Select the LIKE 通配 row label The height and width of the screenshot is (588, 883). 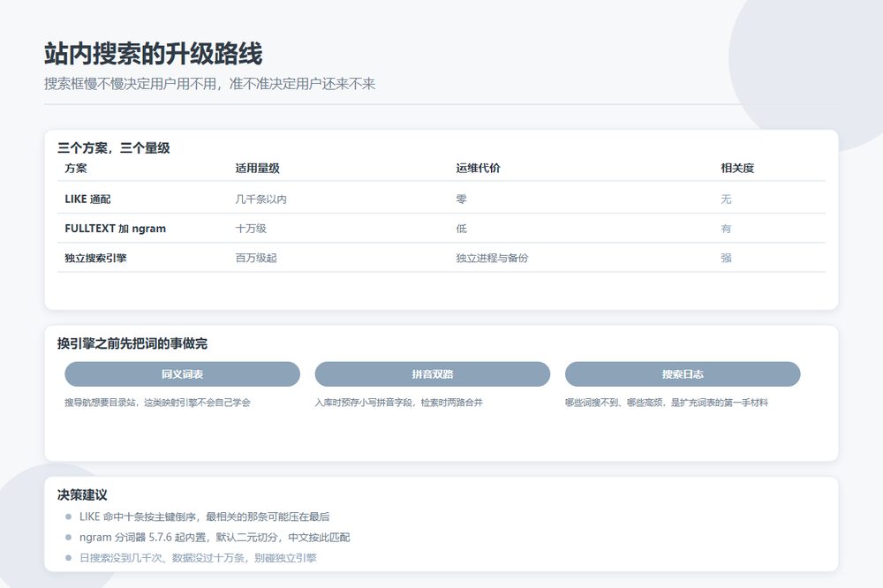(87, 199)
